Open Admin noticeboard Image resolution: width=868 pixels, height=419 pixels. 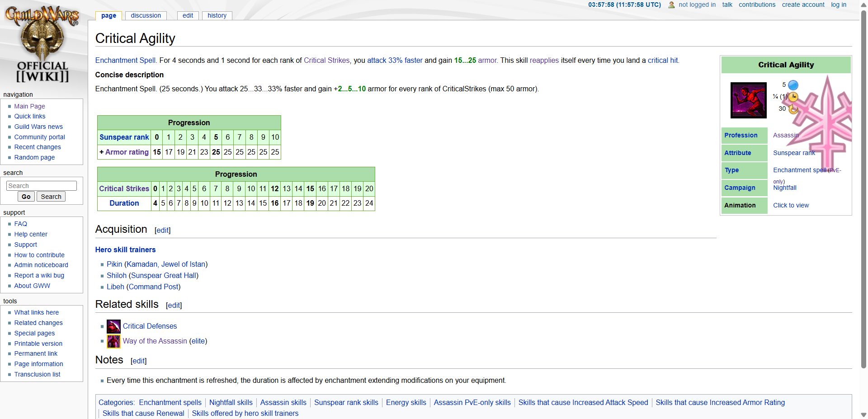pyautogui.click(x=41, y=265)
